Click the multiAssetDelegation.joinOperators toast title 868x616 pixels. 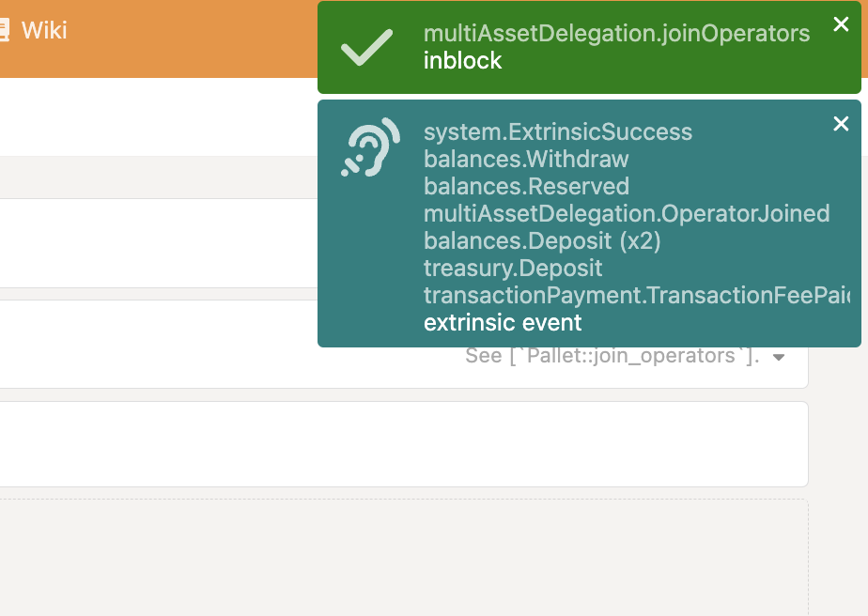pos(616,34)
